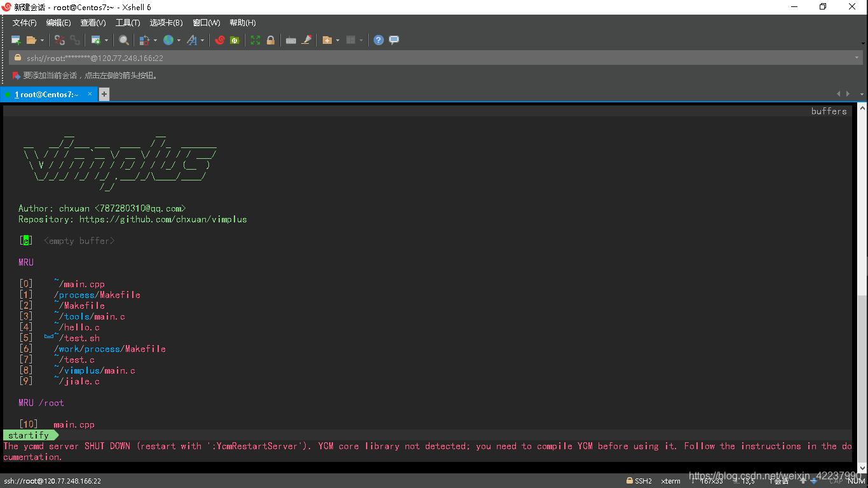Click tab bar left scroll arrow
The width and height of the screenshot is (868, 488).
pos(838,94)
